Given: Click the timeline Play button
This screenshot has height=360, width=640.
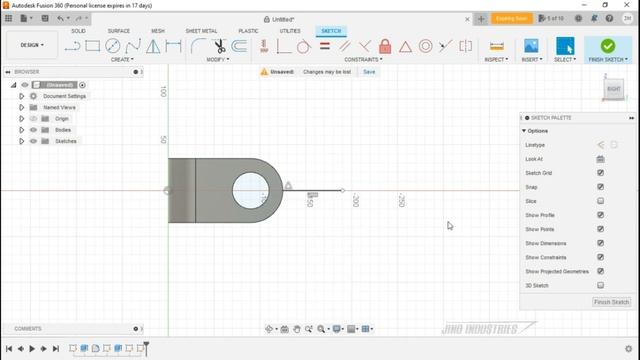Looking at the screenshot, I should pyautogui.click(x=32, y=349).
